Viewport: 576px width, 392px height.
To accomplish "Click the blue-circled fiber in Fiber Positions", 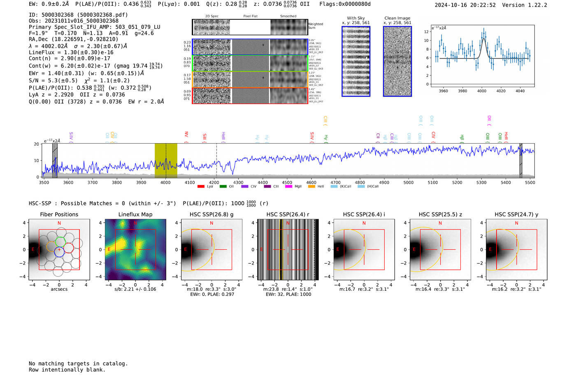I will click(59, 251).
